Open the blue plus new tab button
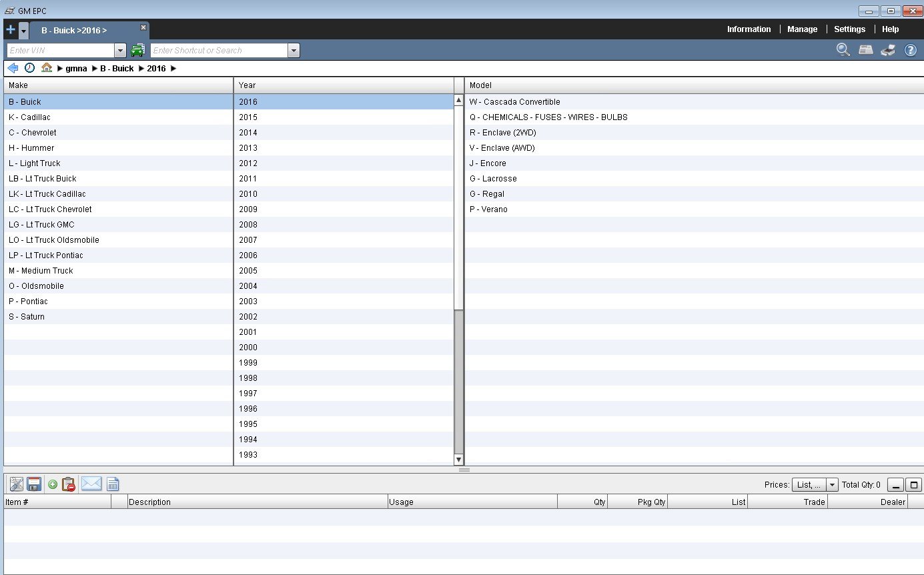Image resolution: width=924 pixels, height=575 pixels. (x=11, y=30)
